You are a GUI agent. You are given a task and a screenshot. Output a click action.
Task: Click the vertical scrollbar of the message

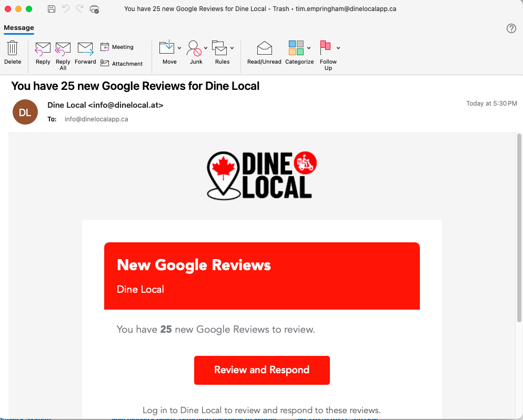(519, 227)
